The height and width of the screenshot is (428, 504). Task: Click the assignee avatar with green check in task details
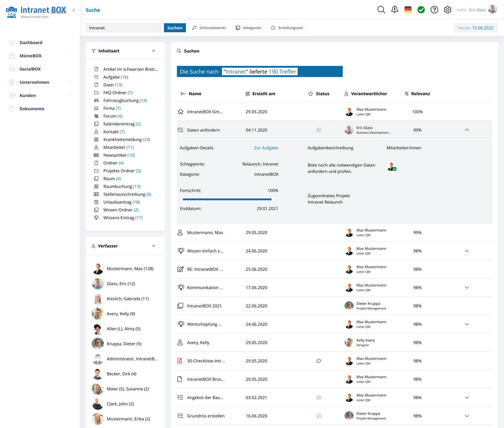[x=391, y=167]
